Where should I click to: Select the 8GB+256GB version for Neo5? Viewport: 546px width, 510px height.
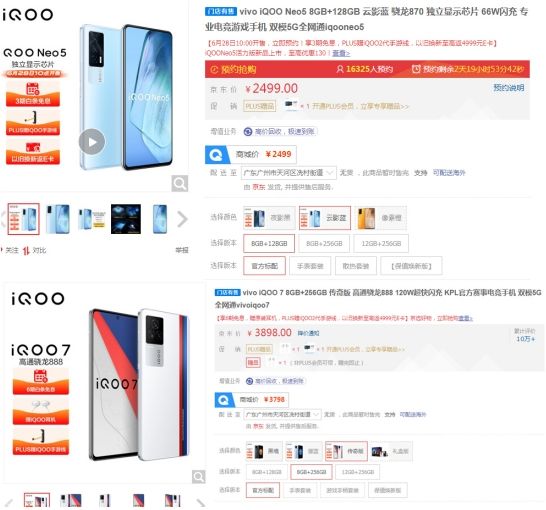tap(324, 243)
